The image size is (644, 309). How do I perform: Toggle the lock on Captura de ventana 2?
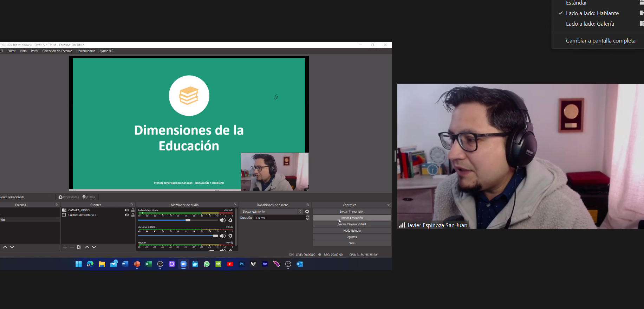[x=133, y=215]
